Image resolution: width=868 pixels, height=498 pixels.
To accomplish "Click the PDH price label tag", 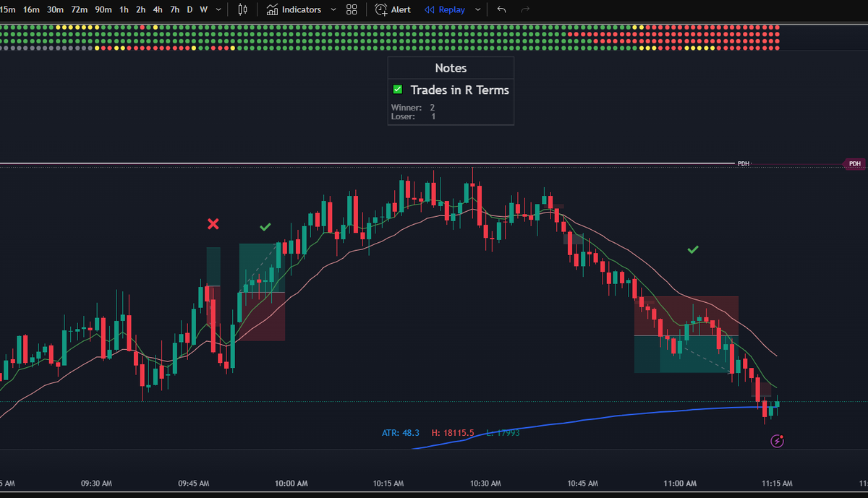I will pyautogui.click(x=855, y=164).
